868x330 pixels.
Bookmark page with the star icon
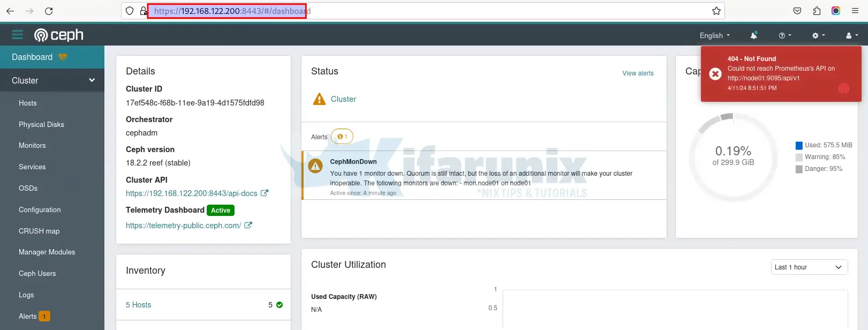click(716, 11)
